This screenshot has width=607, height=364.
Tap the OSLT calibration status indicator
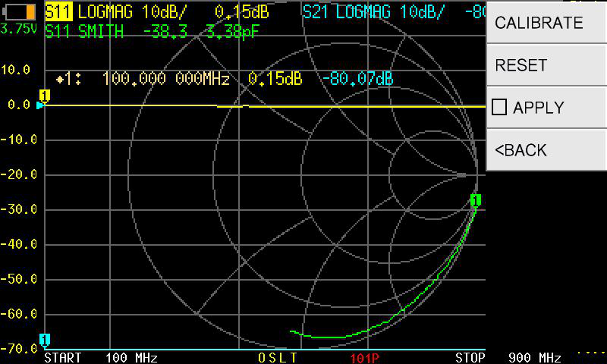point(278,357)
